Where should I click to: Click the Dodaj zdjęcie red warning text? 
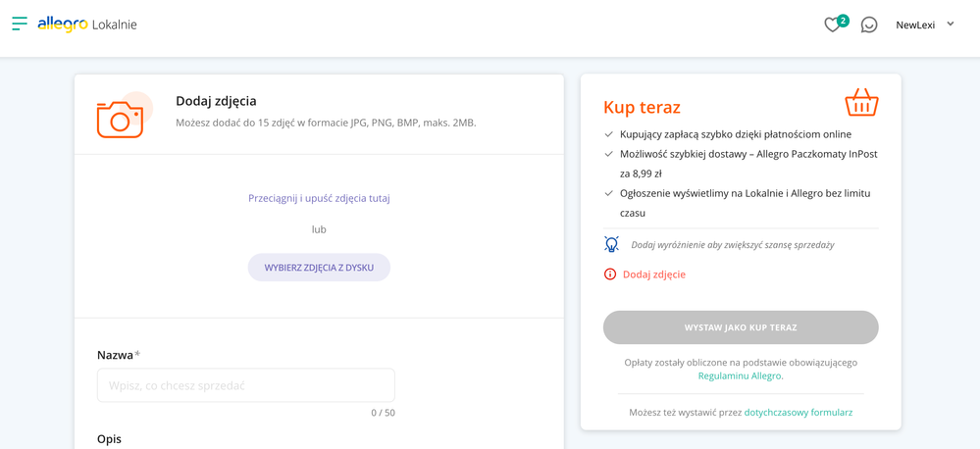tap(654, 274)
